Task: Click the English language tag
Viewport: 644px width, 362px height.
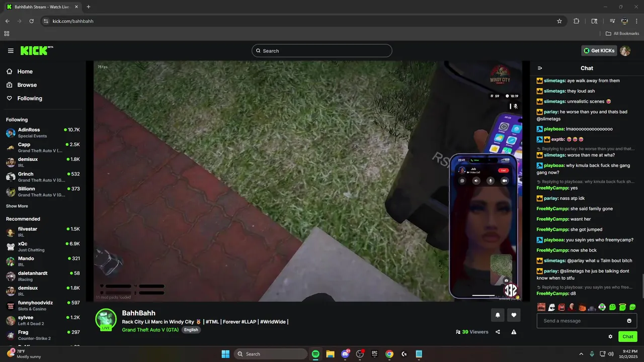Action: (191, 330)
